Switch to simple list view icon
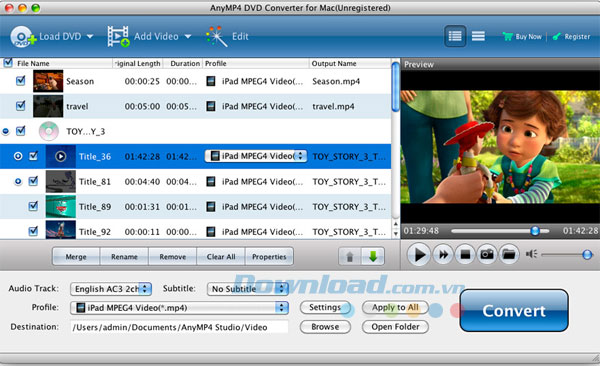 click(x=478, y=36)
